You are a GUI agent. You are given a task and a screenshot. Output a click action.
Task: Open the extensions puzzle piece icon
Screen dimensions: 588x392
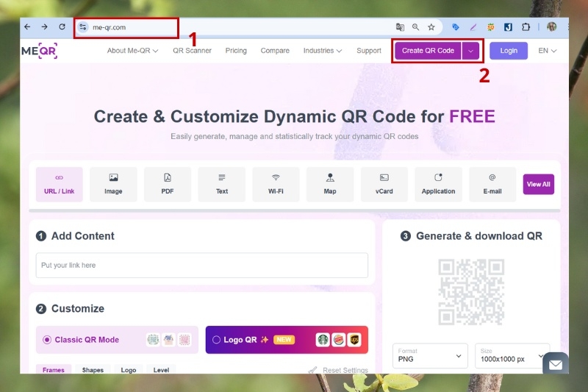526,27
